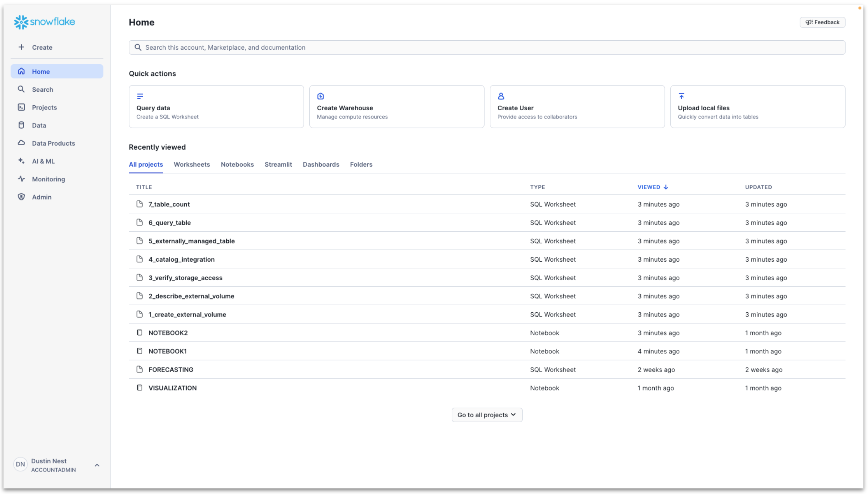Viewport: 868px width, 494px height.
Task: Click the Create User quick action
Action: (577, 106)
